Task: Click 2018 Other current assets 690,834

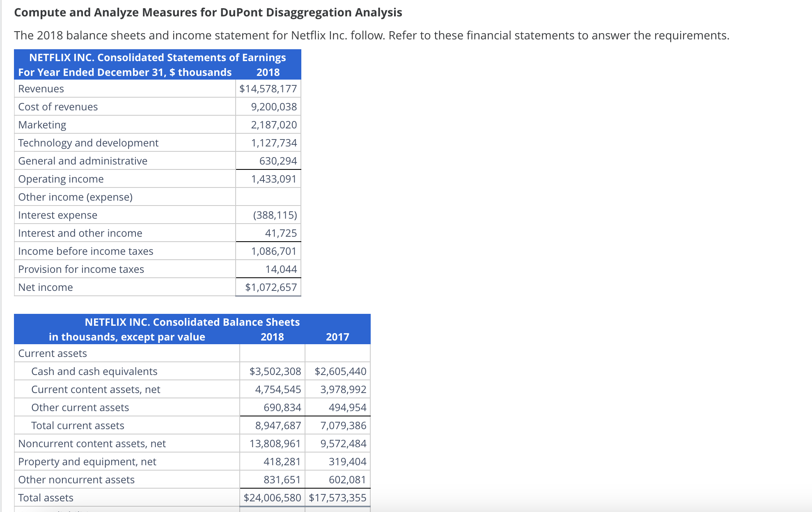Action: tap(282, 407)
